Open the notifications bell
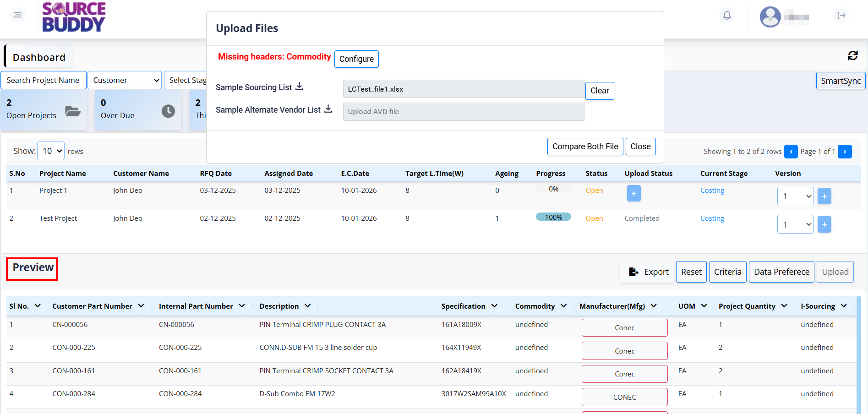Screen dimensions: 868x414 coord(727,16)
